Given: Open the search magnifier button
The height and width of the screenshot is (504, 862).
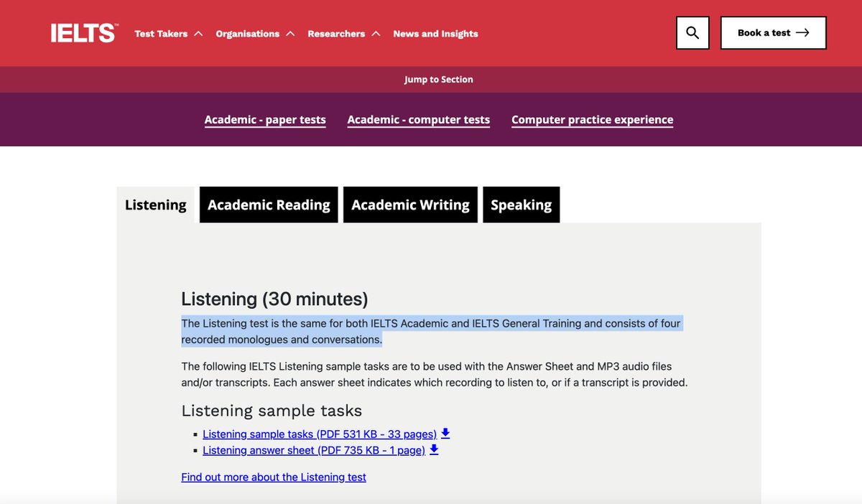Looking at the screenshot, I should click(x=692, y=33).
